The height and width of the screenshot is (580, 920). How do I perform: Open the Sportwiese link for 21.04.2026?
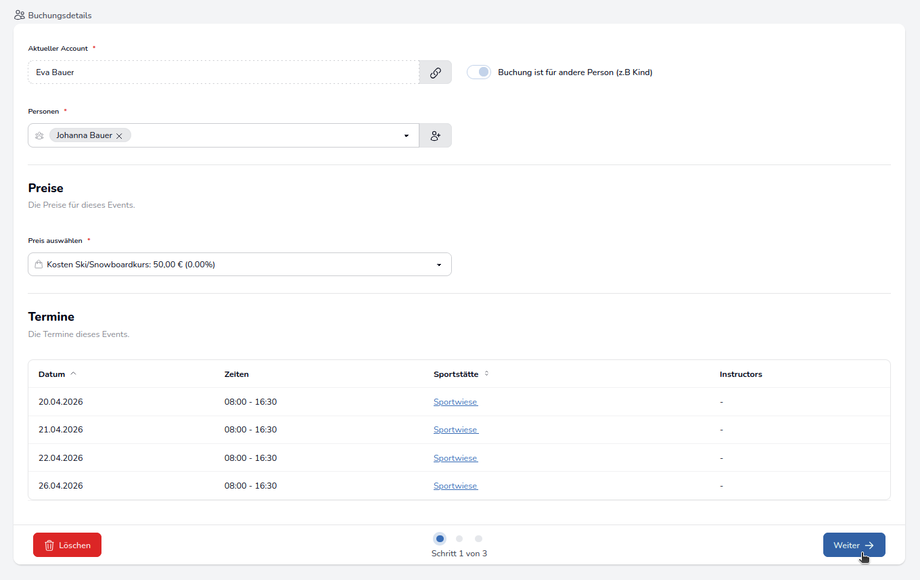[455, 430]
